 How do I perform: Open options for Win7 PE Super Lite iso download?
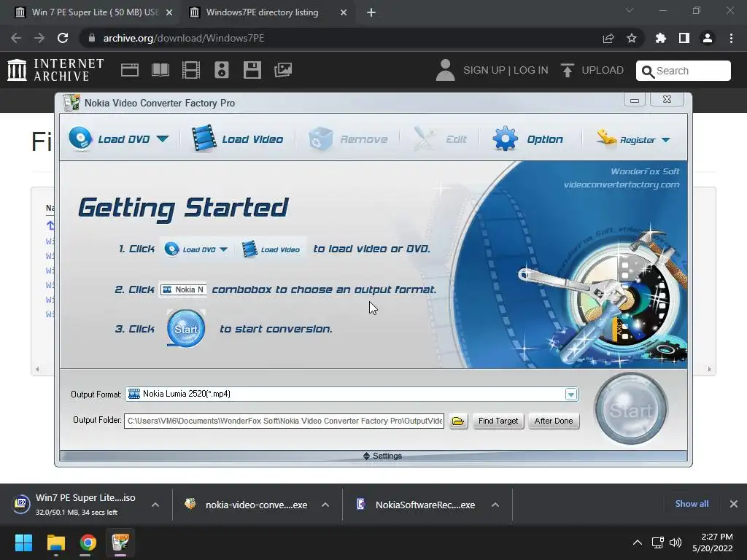coord(155,505)
